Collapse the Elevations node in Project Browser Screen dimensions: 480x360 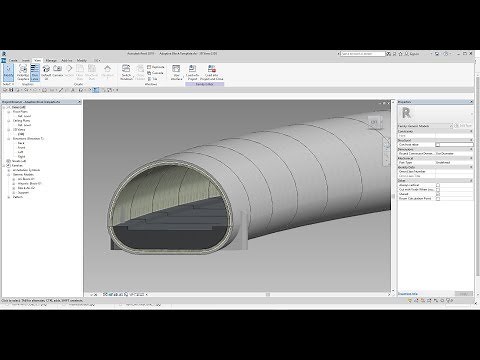tap(9, 139)
